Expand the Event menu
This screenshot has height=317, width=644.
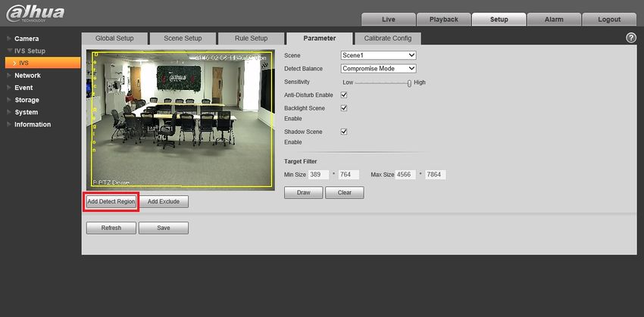pos(23,88)
